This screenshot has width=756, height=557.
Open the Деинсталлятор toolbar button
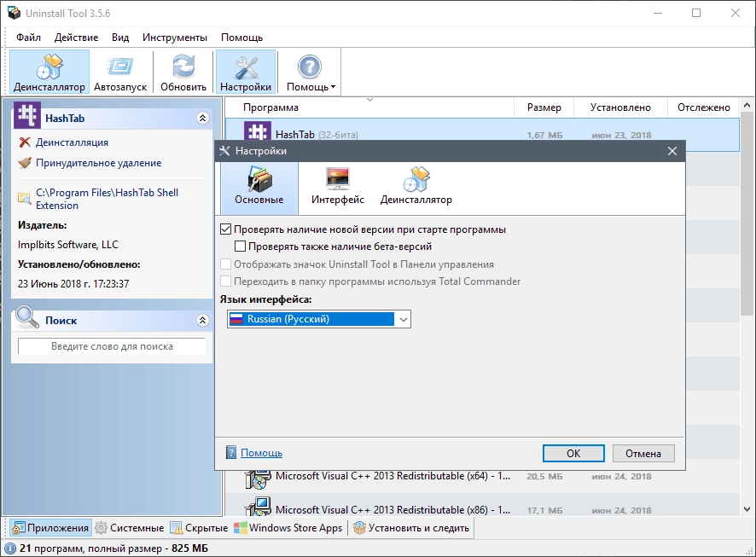[x=49, y=72]
